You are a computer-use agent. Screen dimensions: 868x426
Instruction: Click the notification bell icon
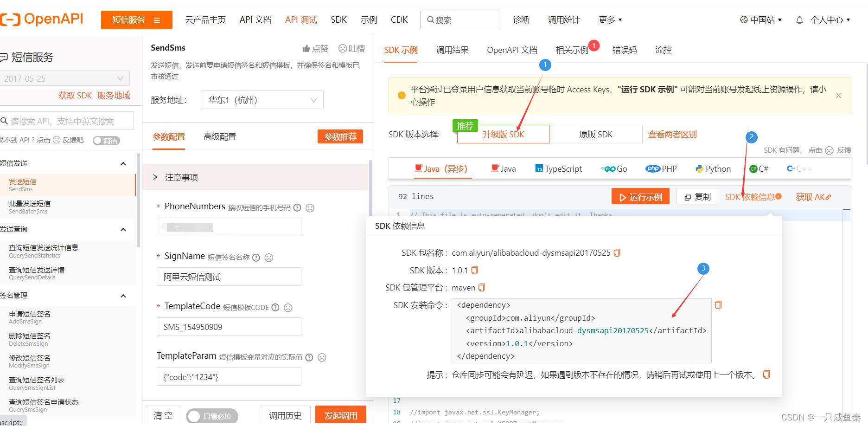coord(799,20)
